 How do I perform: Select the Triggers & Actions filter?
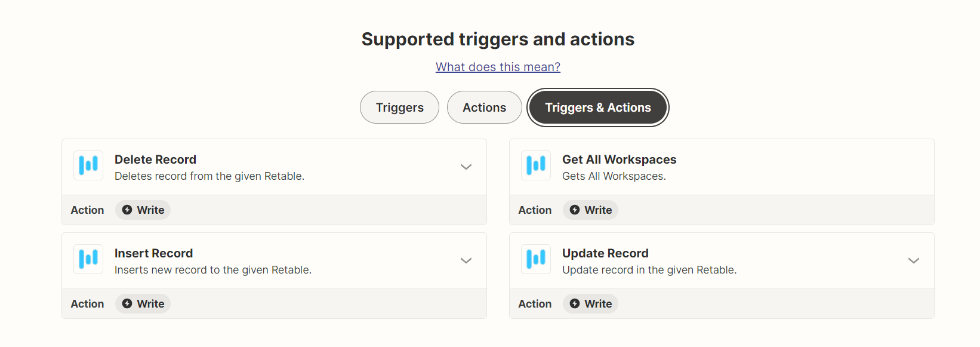pyautogui.click(x=597, y=107)
